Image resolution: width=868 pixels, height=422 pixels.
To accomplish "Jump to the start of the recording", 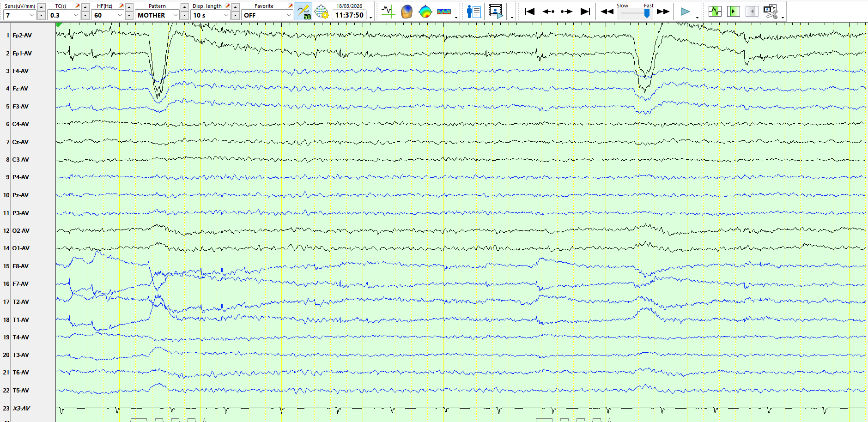I will pyautogui.click(x=530, y=12).
